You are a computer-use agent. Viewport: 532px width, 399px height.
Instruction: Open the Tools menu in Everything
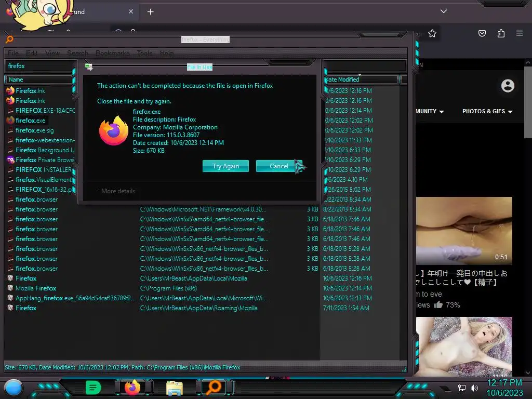point(144,54)
